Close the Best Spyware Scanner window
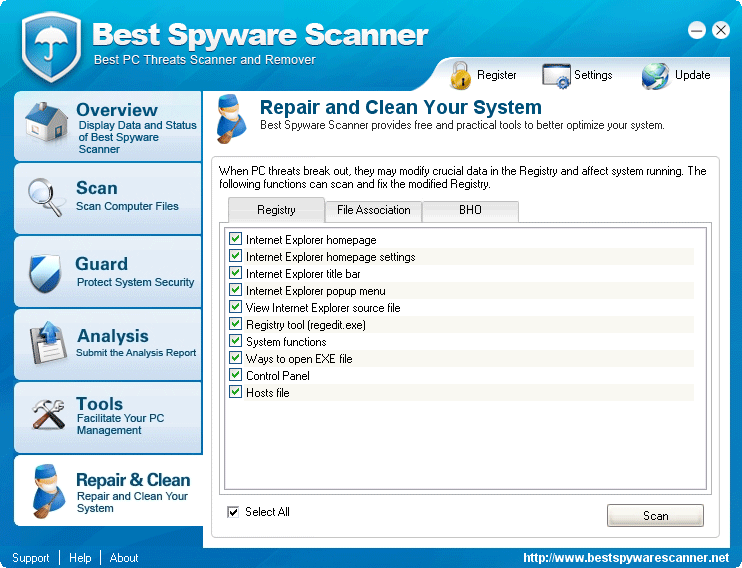Image resolution: width=742 pixels, height=568 pixels. (721, 30)
